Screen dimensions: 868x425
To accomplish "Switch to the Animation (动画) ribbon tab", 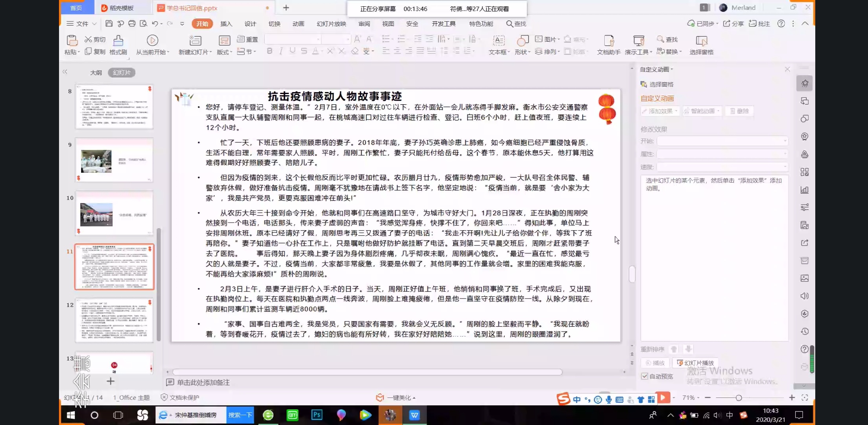I will point(298,24).
